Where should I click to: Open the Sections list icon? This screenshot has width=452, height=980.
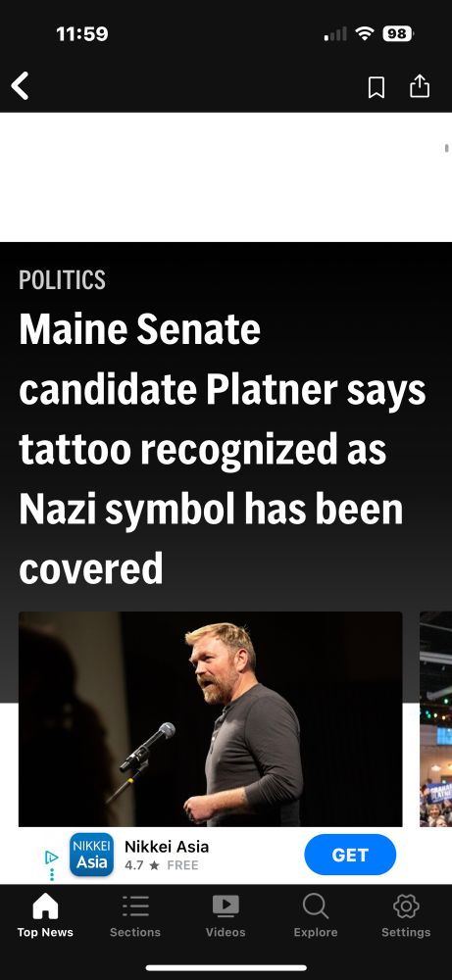click(135, 906)
